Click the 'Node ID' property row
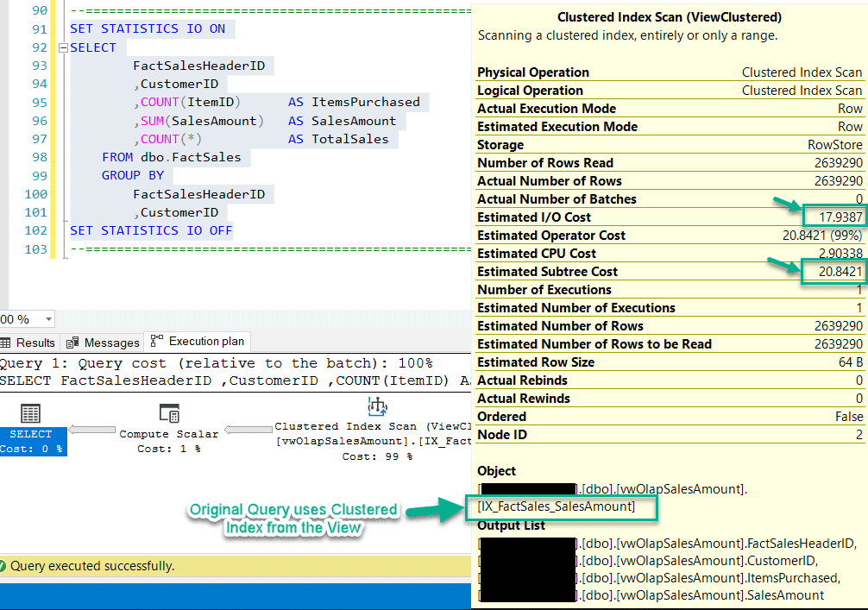This screenshot has height=610, width=868. coord(670,435)
